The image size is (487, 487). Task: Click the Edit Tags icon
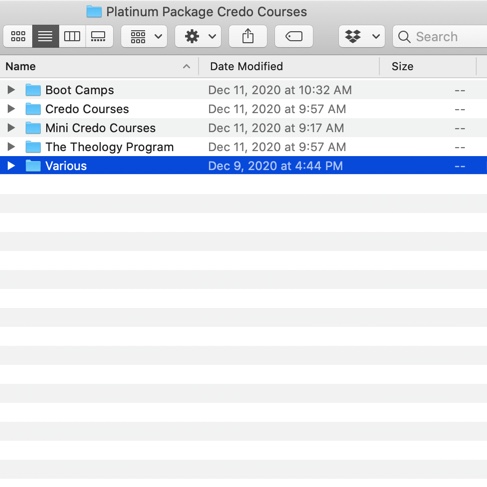click(294, 36)
